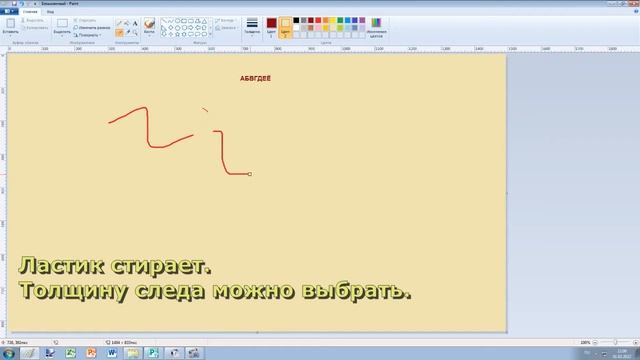Expand the shapes gallery more arrow
Screen dimensions: 640x360
210,34
